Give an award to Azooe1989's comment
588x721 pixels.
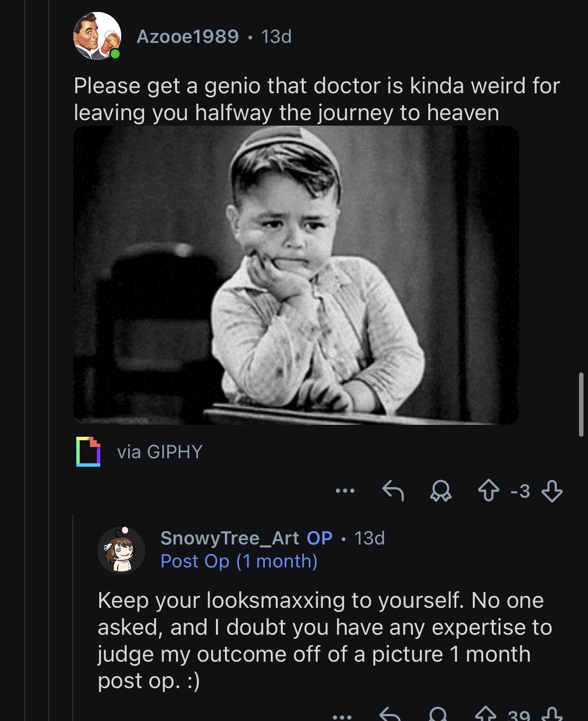pos(441,491)
